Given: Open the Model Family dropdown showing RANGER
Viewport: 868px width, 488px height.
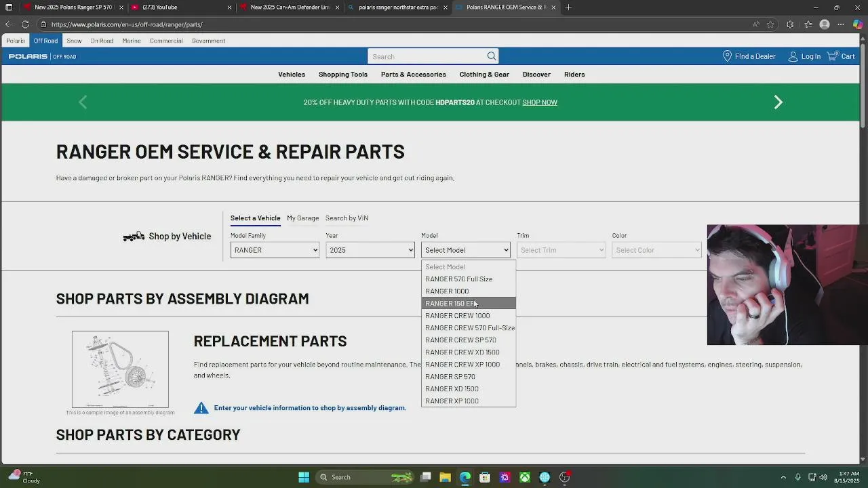Looking at the screenshot, I should [x=275, y=250].
